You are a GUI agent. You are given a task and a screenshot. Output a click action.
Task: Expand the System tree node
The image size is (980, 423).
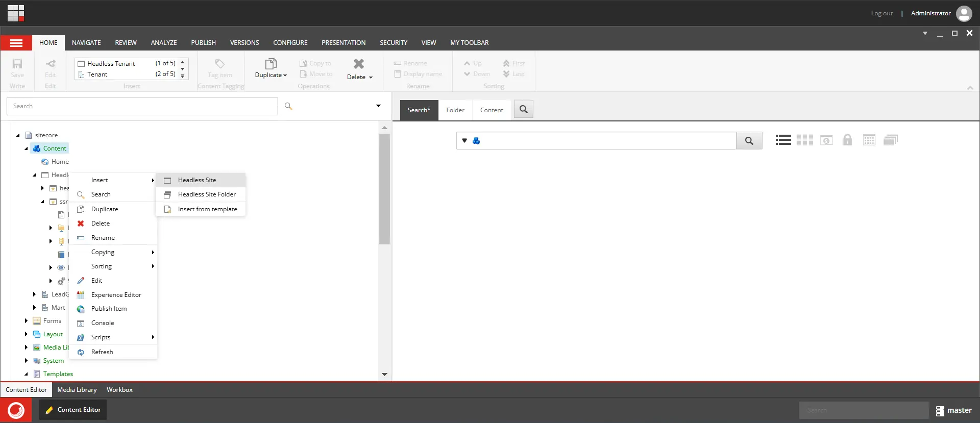coord(27,361)
